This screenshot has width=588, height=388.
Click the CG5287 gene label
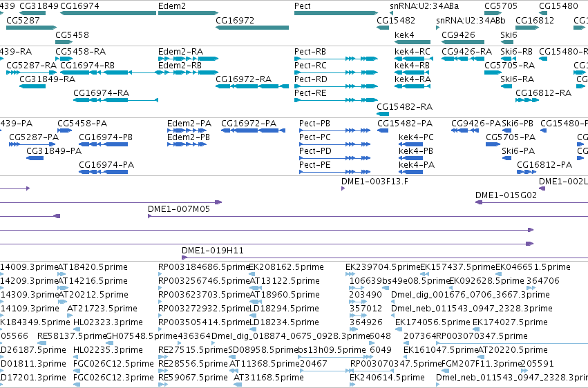tap(23, 20)
